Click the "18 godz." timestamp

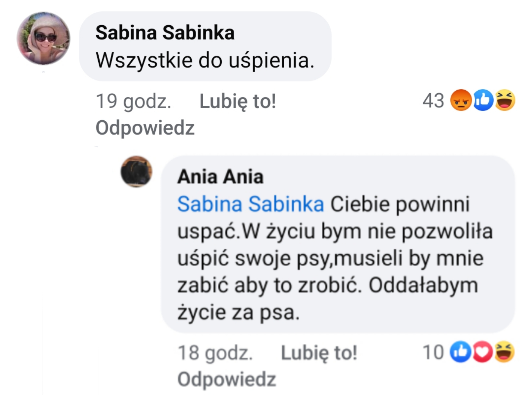pos(215,353)
